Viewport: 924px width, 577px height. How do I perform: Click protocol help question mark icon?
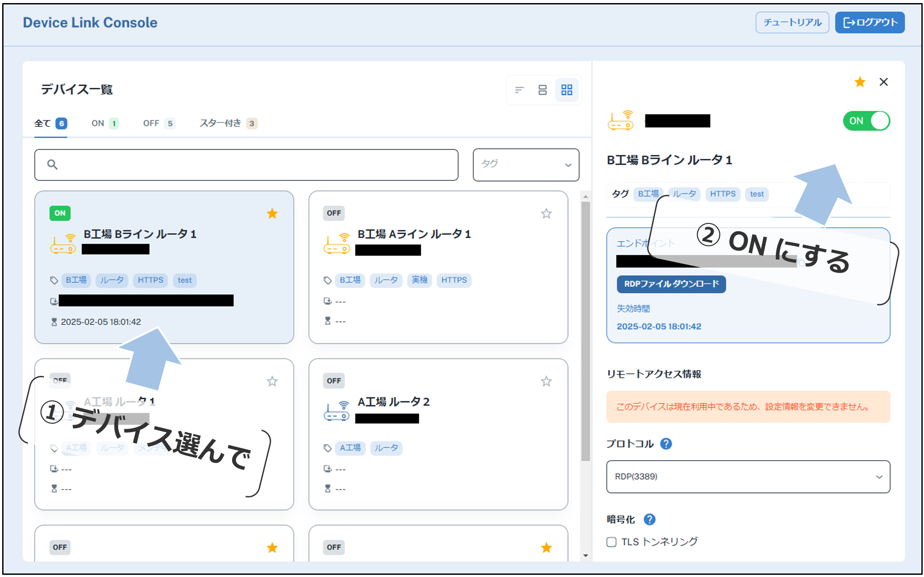[666, 444]
